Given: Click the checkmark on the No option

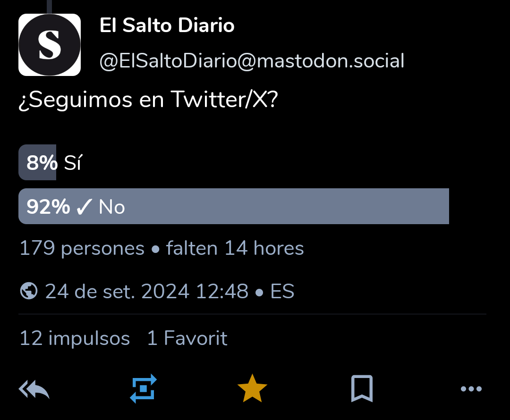Looking at the screenshot, I should click(x=84, y=207).
